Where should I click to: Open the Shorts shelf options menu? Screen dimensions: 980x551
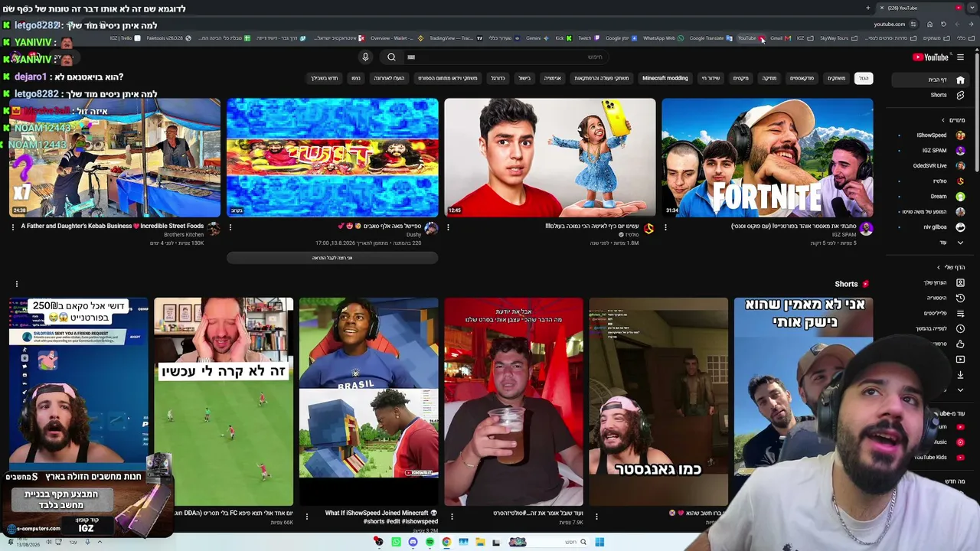pos(16,284)
